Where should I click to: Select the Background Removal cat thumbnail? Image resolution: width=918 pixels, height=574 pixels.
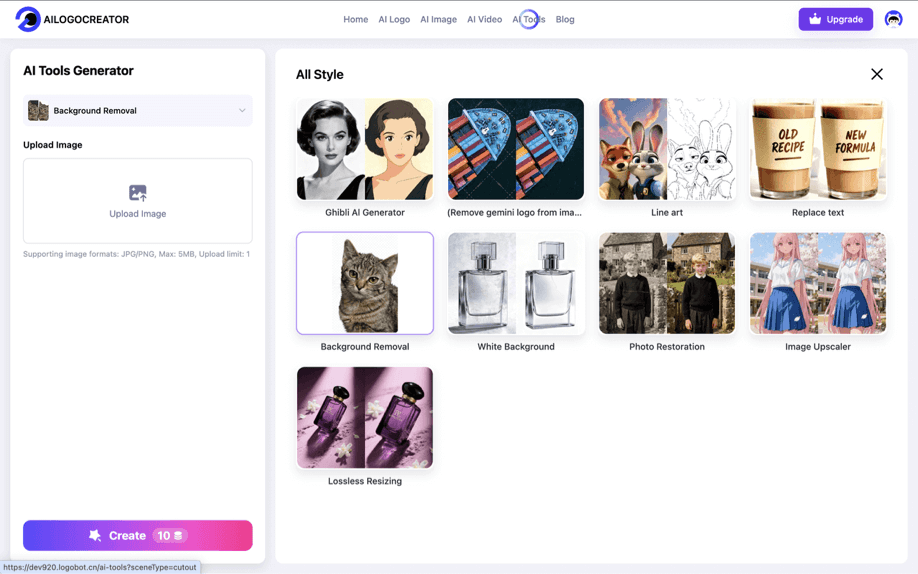(365, 283)
